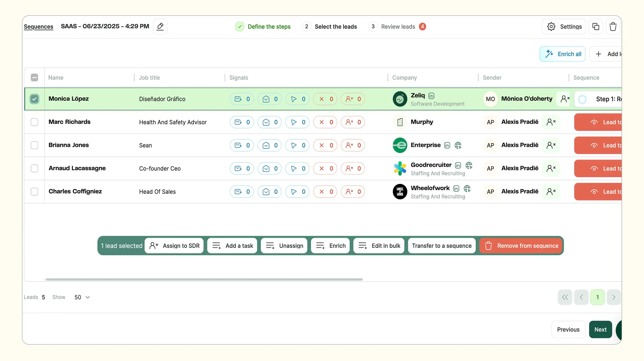Jump to first page double chevron
The image size is (644, 361).
click(x=565, y=297)
